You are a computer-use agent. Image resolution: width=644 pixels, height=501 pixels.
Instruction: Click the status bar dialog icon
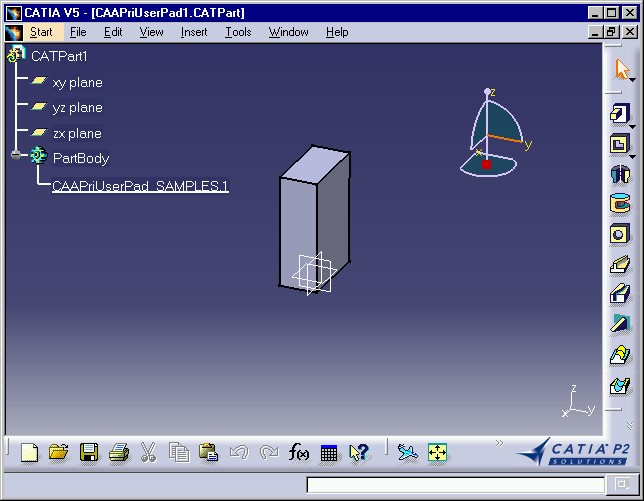coord(622,484)
